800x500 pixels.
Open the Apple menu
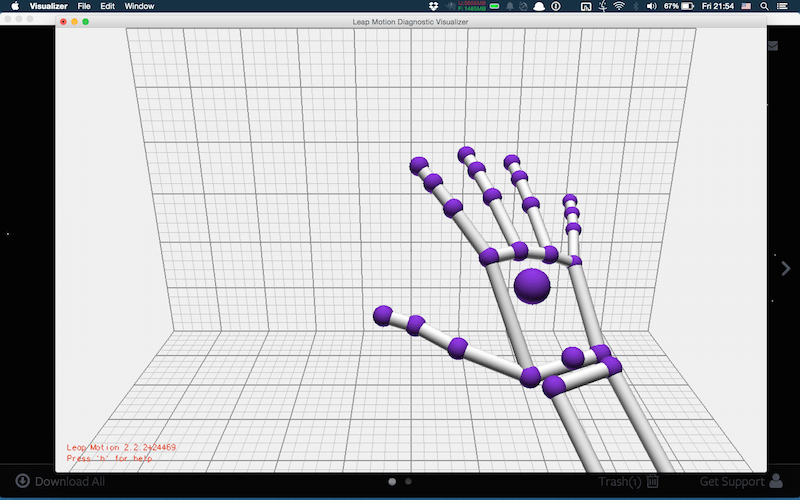15,6
